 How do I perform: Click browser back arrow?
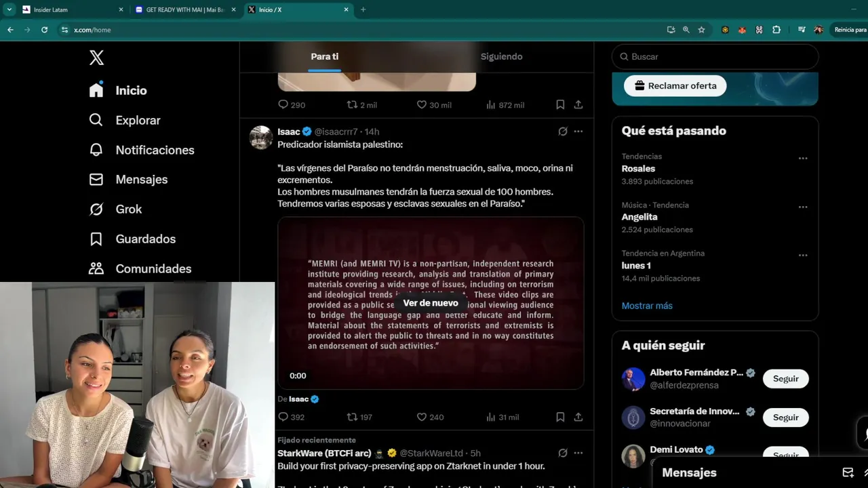click(x=10, y=30)
